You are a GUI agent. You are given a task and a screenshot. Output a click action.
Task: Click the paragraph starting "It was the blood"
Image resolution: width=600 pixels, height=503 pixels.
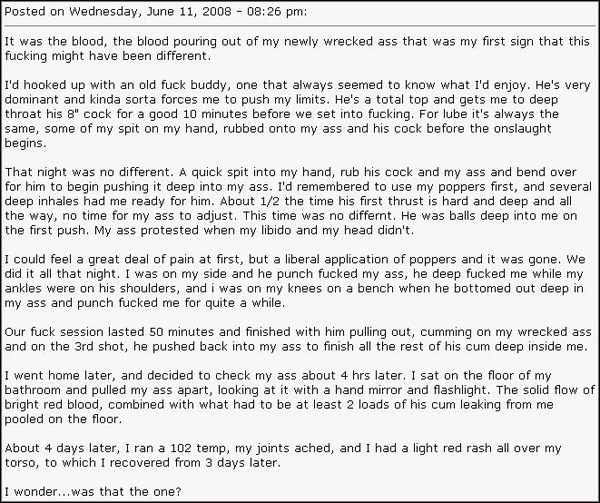297,49
